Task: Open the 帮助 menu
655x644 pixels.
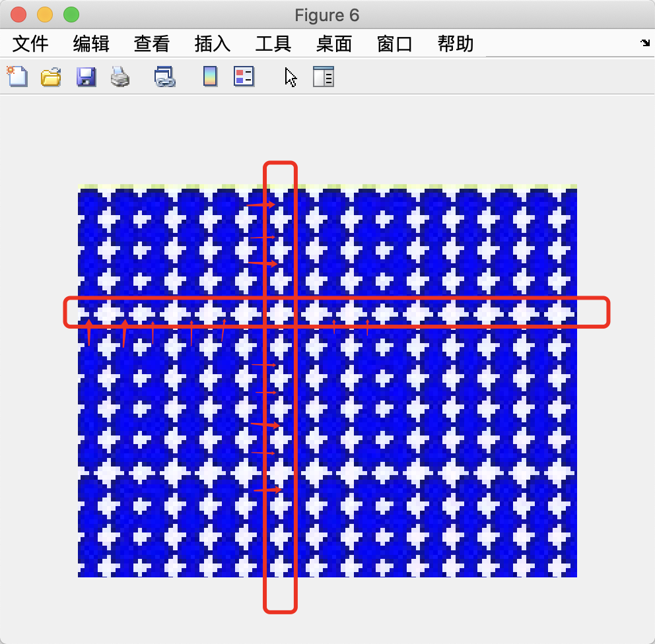Action: click(456, 44)
